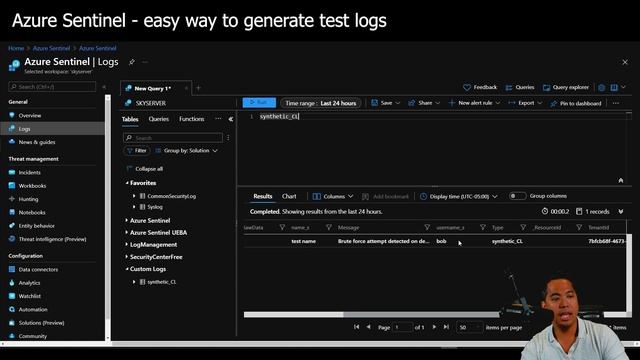Expand the Azure Sentinel table group
This screenshot has height=360, width=640.
click(127, 220)
